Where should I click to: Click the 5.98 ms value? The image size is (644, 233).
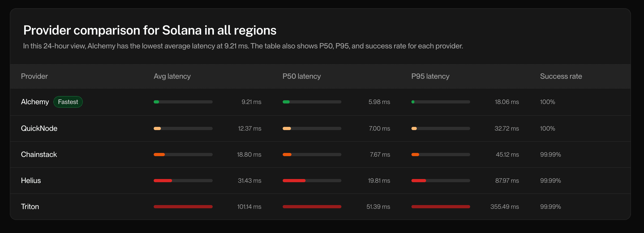pos(379,102)
